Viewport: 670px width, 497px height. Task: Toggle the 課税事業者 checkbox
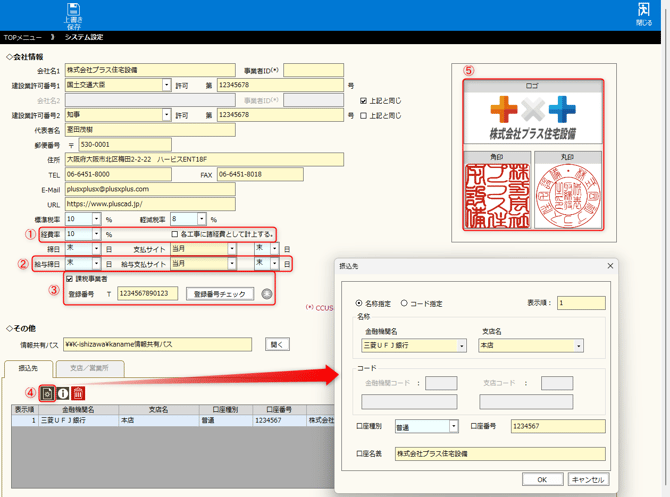point(69,279)
